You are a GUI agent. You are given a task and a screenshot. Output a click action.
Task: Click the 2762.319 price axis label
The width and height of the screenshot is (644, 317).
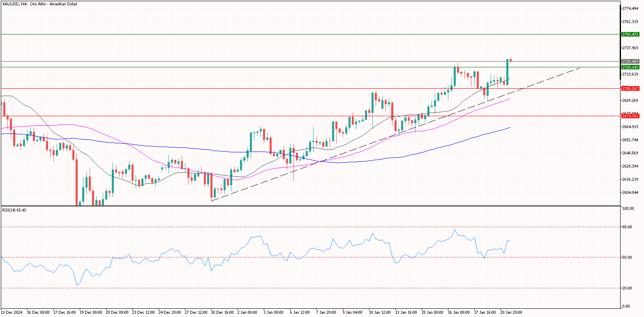[630, 21]
